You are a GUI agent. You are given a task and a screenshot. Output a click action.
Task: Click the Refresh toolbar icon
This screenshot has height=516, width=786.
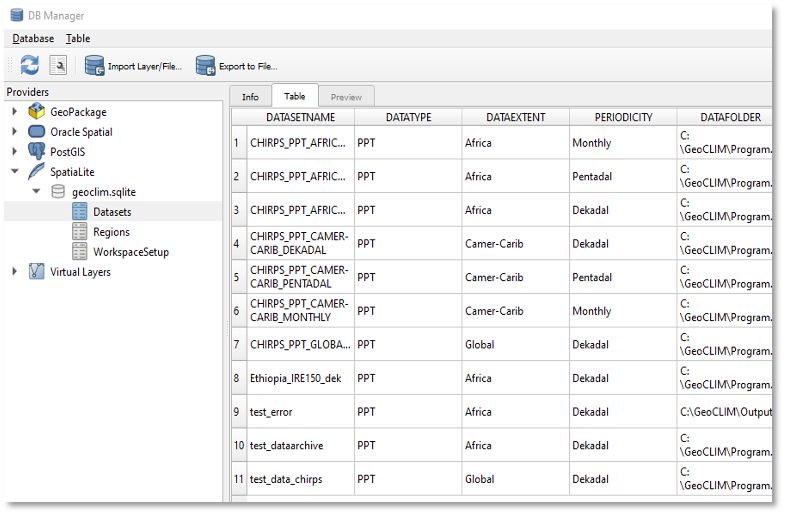(x=29, y=66)
